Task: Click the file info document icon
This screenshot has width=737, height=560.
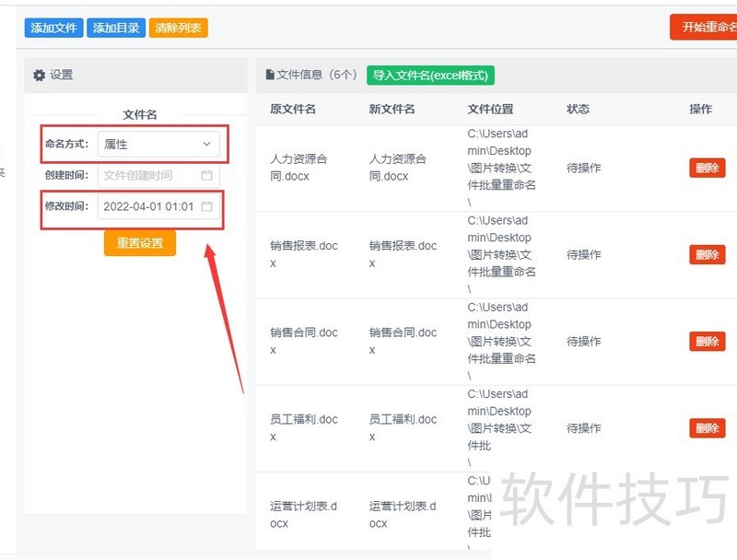Action: click(x=270, y=76)
